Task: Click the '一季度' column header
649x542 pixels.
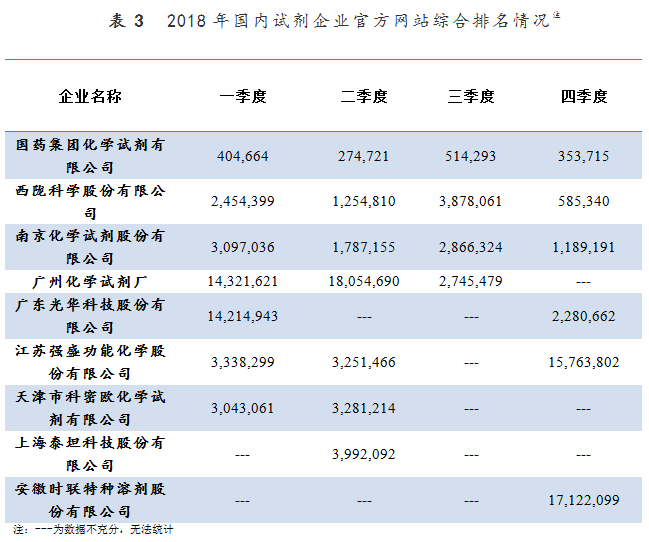Action: click(244, 97)
